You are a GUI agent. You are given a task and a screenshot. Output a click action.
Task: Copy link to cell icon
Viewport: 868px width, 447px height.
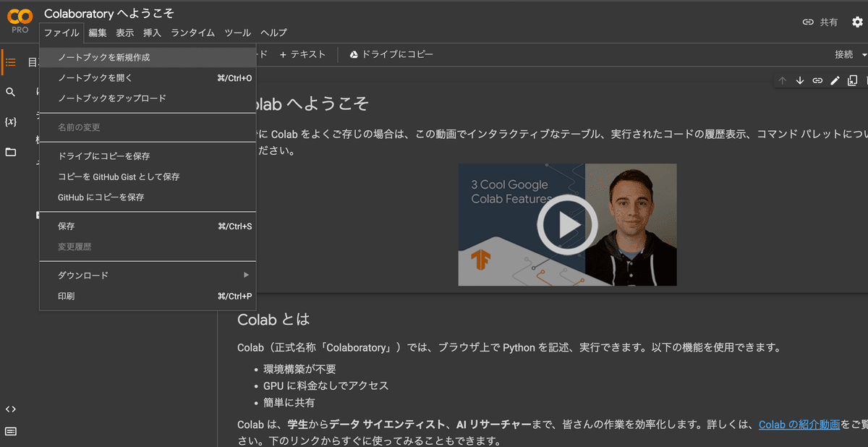(x=817, y=80)
